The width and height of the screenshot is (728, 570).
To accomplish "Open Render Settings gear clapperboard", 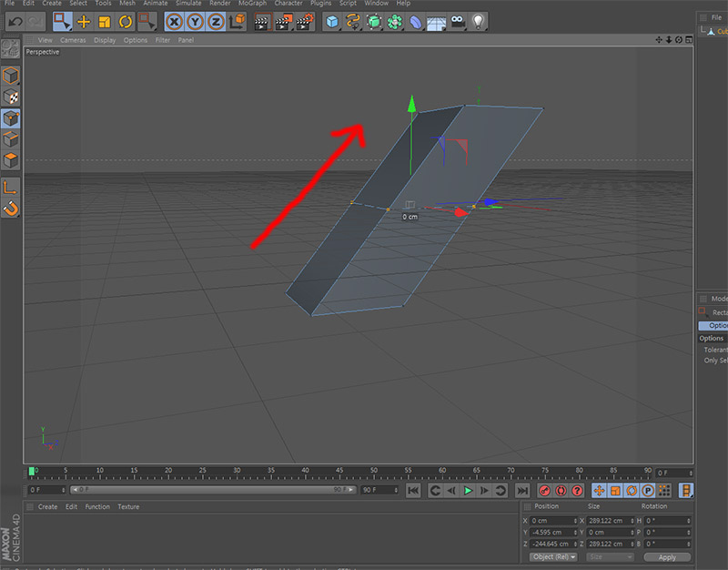I will pos(305,22).
